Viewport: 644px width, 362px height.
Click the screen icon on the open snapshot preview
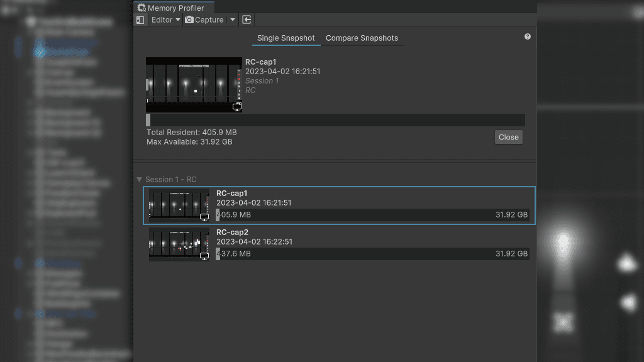point(237,107)
